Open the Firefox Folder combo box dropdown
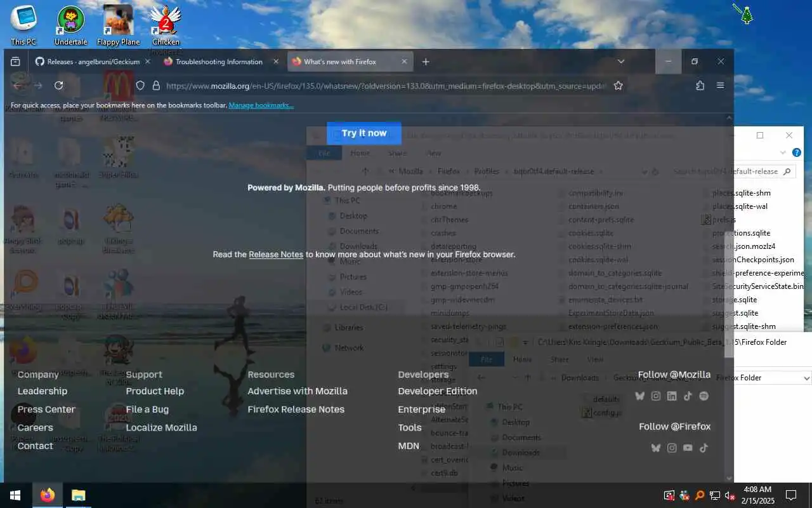Image resolution: width=812 pixels, height=508 pixels. (806, 378)
